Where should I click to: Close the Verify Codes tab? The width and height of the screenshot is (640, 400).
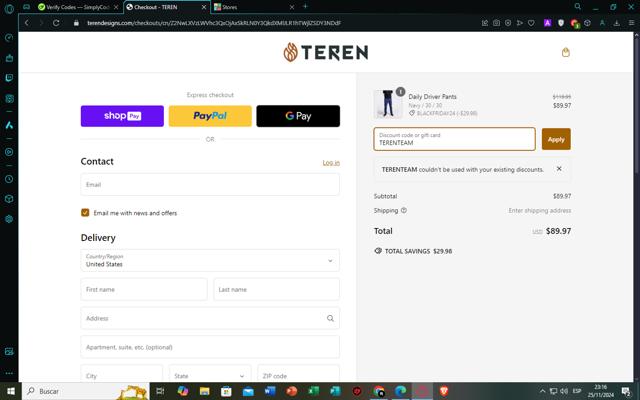point(116,7)
